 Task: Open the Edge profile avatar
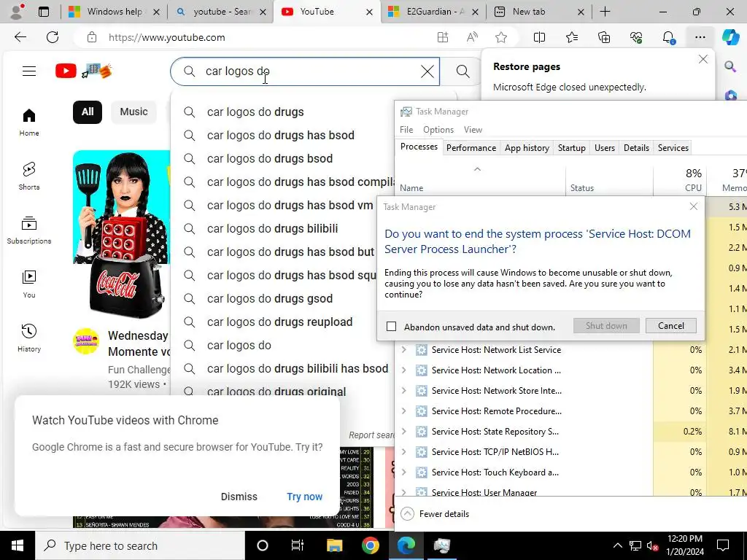[18, 12]
